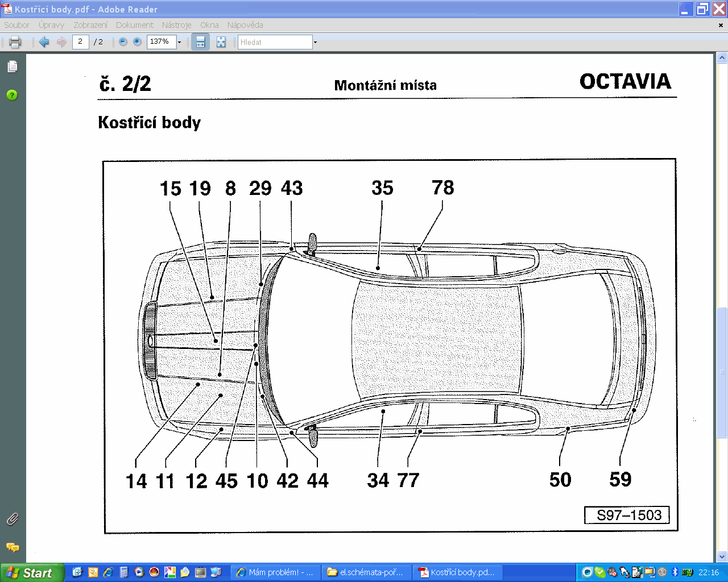This screenshot has height=582, width=728.
Task: Open the Pages panel in sidebar
Action: 12,67
